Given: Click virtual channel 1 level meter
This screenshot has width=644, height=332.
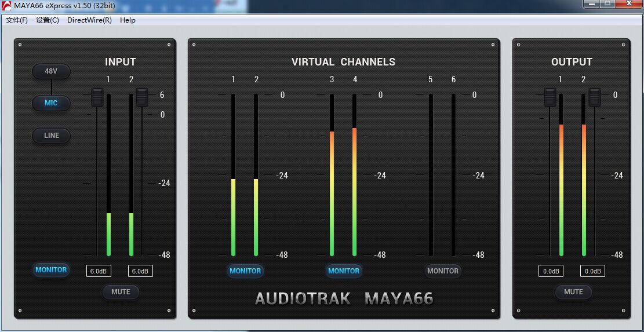Looking at the screenshot, I should (233, 175).
